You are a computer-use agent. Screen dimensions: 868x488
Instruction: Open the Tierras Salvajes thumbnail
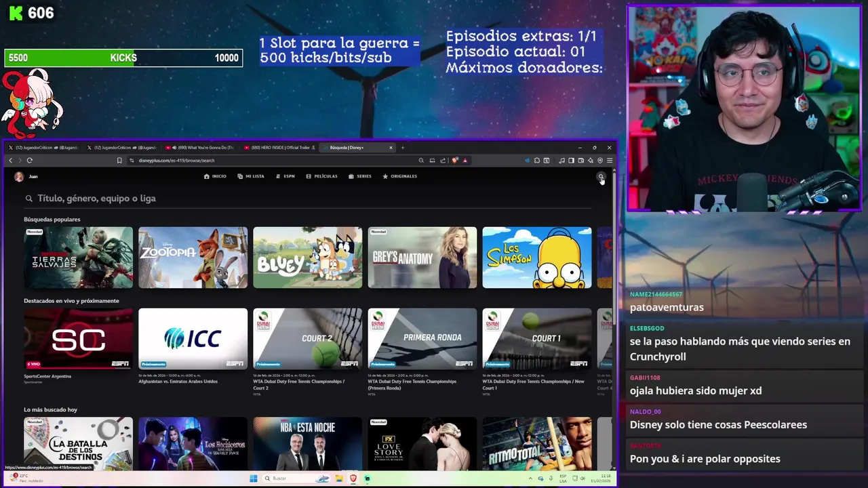tap(79, 258)
